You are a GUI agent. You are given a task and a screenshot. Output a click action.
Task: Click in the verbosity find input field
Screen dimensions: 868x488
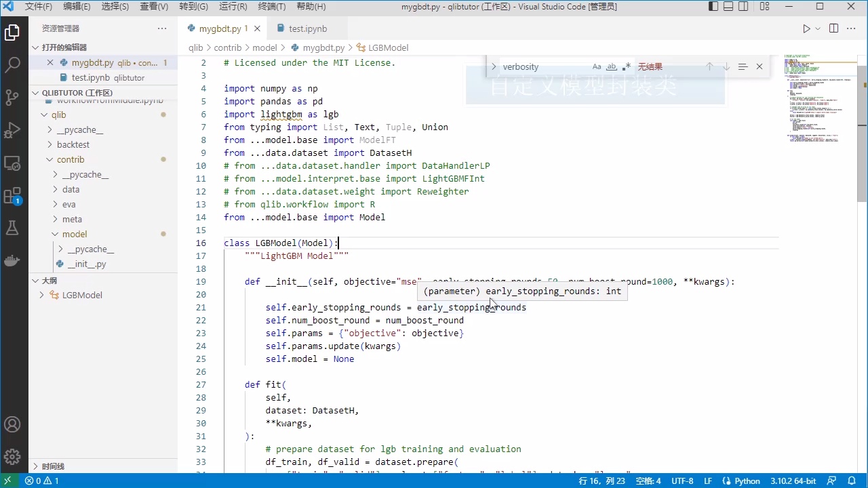(x=542, y=66)
